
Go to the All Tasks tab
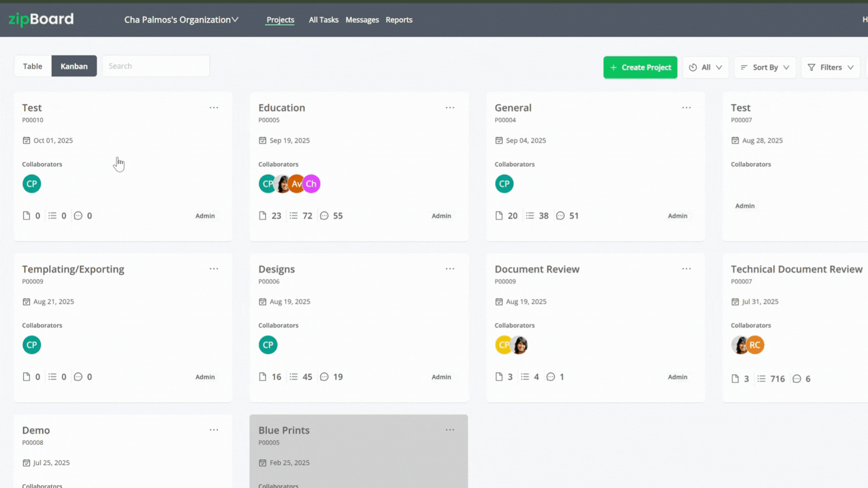[x=323, y=20]
